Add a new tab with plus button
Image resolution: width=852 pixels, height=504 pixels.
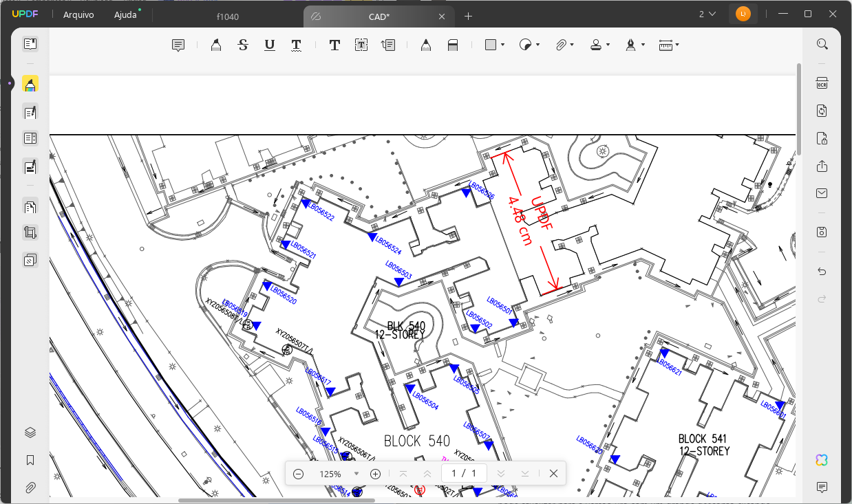468,16
